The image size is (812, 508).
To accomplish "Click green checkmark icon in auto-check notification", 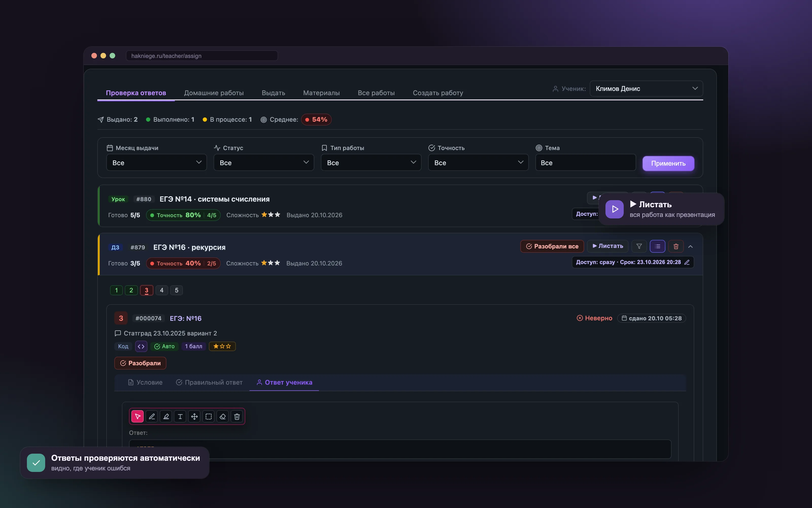I will 36,463.
